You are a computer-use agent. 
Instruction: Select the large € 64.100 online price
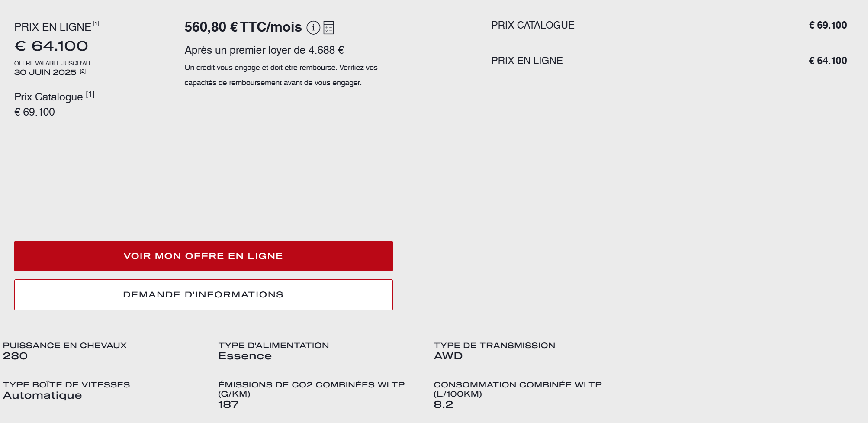(51, 46)
